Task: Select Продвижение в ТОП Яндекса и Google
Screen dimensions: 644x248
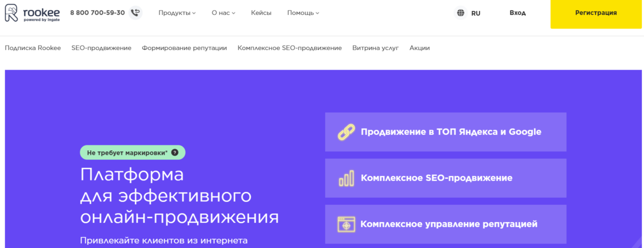Action: [x=446, y=132]
